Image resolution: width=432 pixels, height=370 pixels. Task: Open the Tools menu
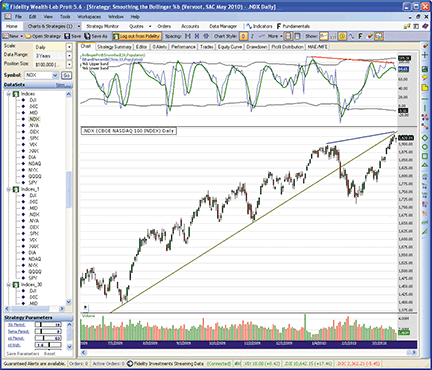pos(65,16)
